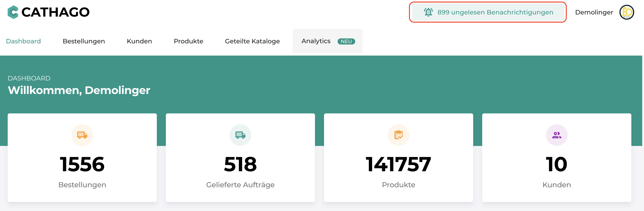This screenshot has width=644, height=211.
Task: Click the 1556 orders count
Action: point(82,164)
